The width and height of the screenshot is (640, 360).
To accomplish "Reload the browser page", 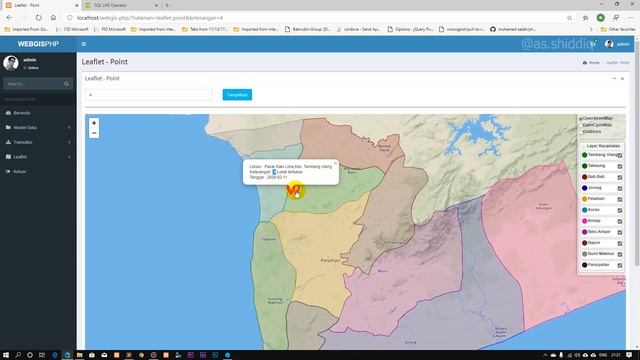I will point(38,18).
